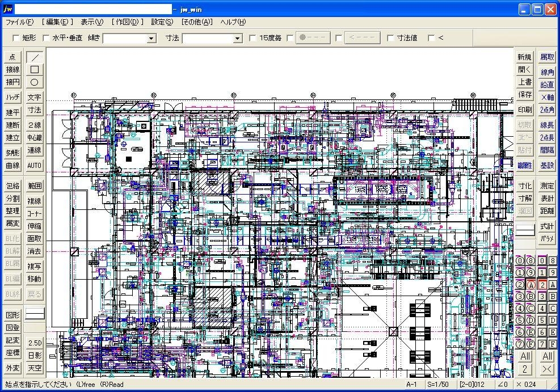Select the 寸法 dimension tool in left toolbar
Image resolution: width=560 pixels, height=392 pixels.
click(35, 110)
